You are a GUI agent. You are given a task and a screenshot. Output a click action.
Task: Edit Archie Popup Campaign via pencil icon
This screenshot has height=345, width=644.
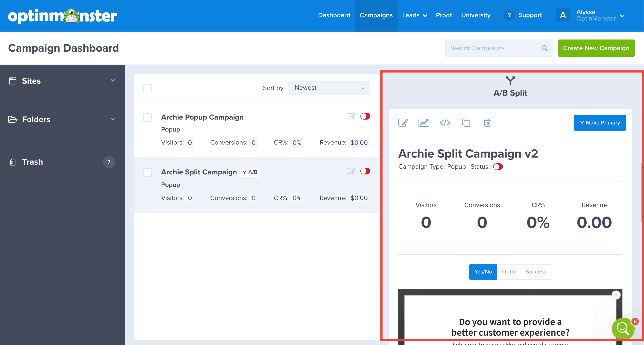[x=351, y=116]
